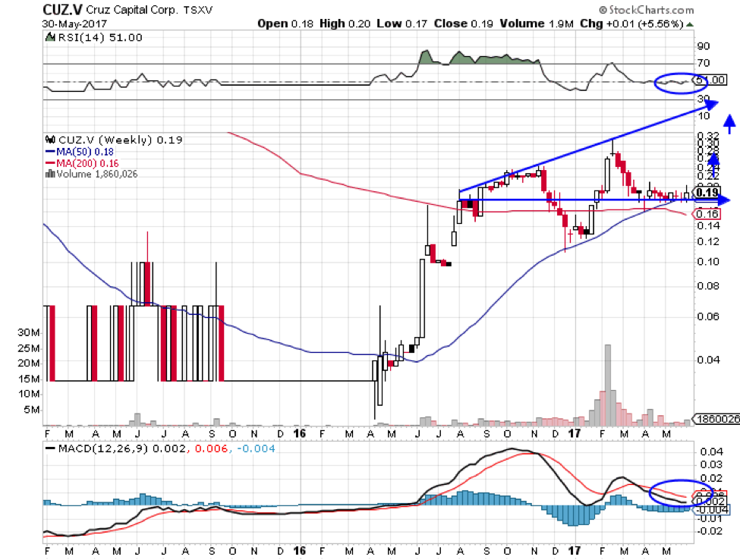The image size is (740, 560).
Task: Click the MACD(12,26,9) 0.002 legend
Action: point(121,448)
